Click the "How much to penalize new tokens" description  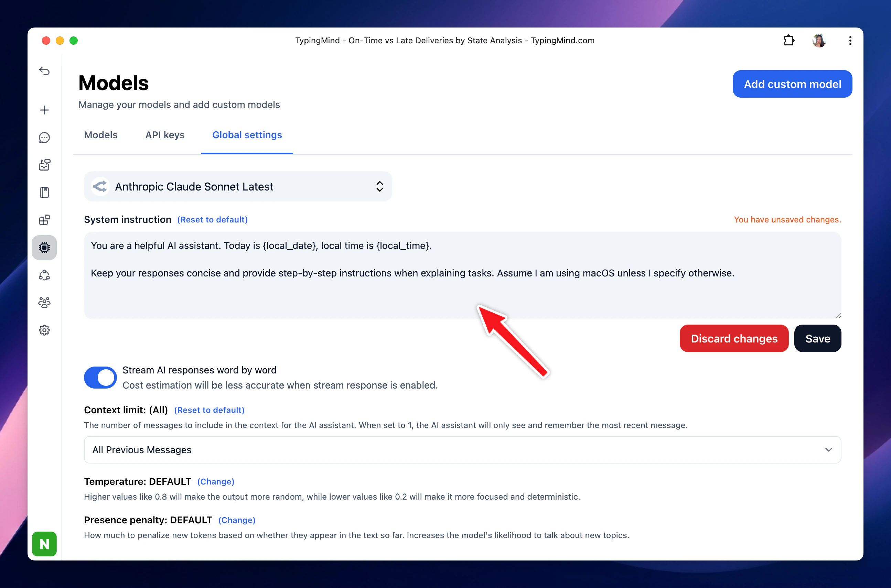tap(356, 535)
